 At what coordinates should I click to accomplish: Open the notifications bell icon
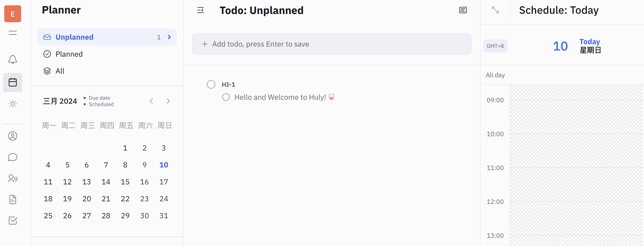pyautogui.click(x=13, y=60)
